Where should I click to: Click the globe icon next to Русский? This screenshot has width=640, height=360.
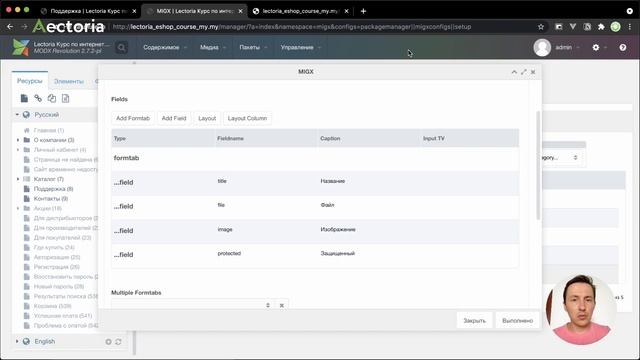coord(26,115)
